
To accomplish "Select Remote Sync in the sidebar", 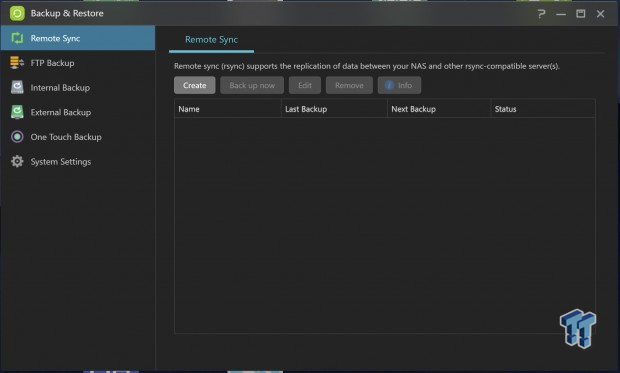I will [x=78, y=38].
